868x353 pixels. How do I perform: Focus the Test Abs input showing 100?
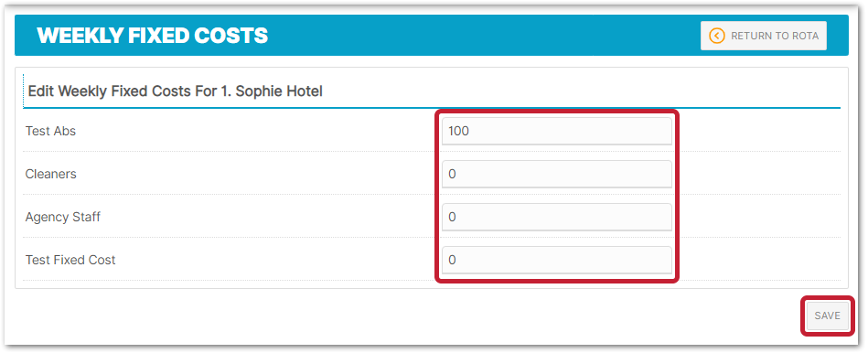click(x=556, y=131)
